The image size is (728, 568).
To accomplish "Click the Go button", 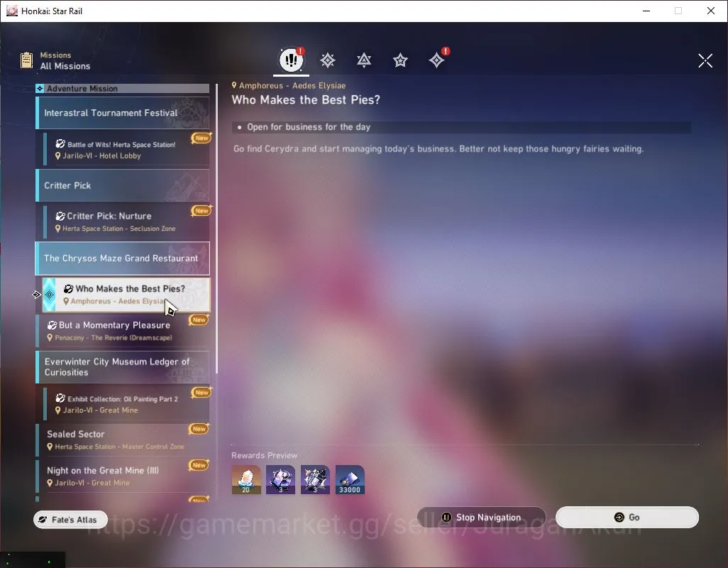I will click(x=627, y=517).
